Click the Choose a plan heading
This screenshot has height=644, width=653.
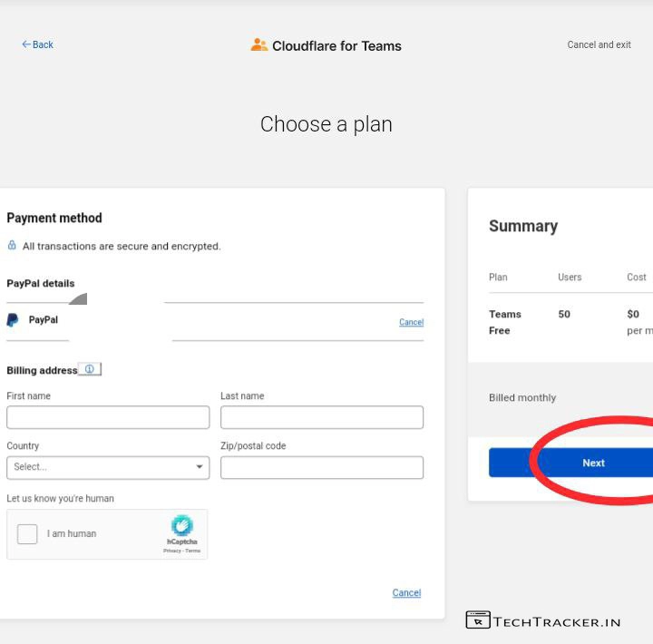tap(326, 124)
